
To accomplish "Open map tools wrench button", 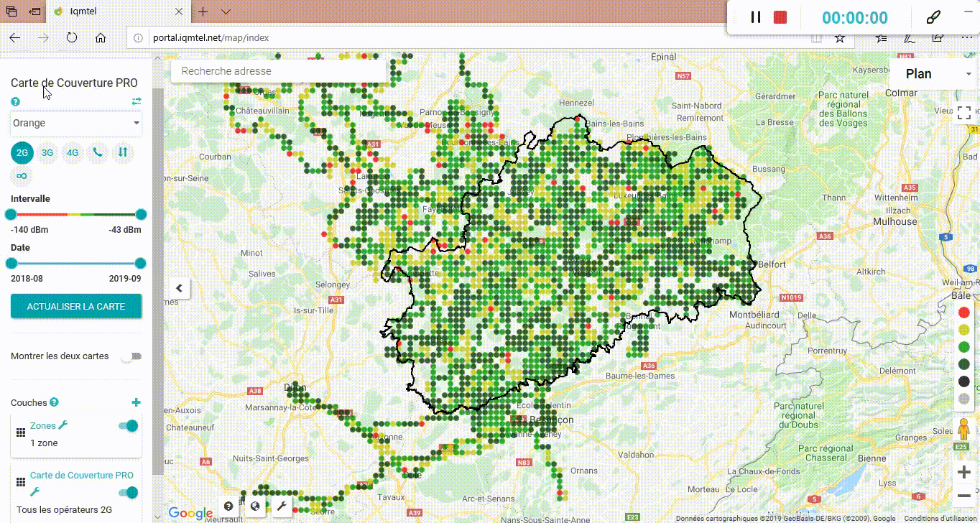I will coord(282,506).
